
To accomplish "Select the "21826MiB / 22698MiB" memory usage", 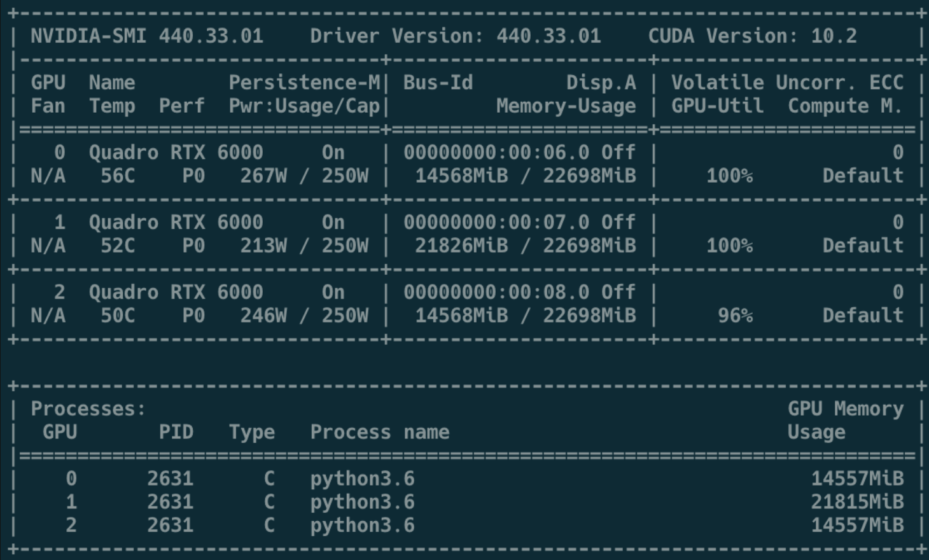I will pos(526,246).
